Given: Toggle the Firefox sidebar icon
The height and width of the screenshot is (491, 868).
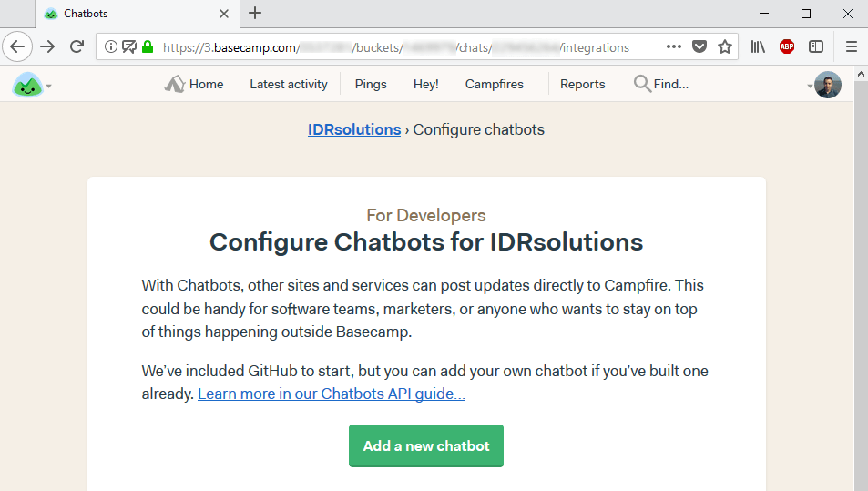Looking at the screenshot, I should [x=816, y=47].
